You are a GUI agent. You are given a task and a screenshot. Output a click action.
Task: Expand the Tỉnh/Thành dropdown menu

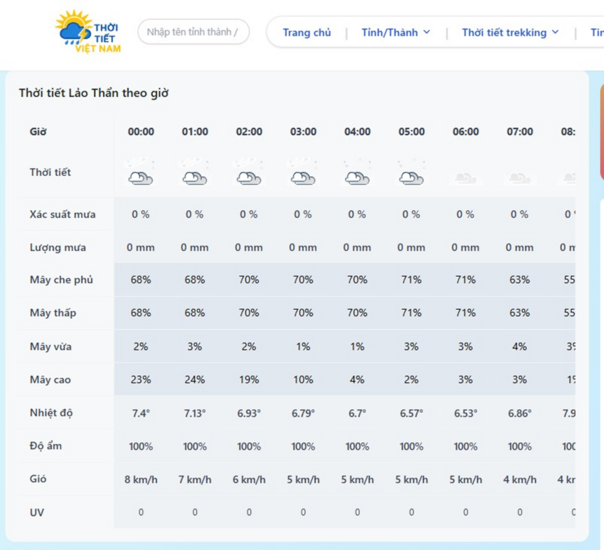click(x=395, y=32)
